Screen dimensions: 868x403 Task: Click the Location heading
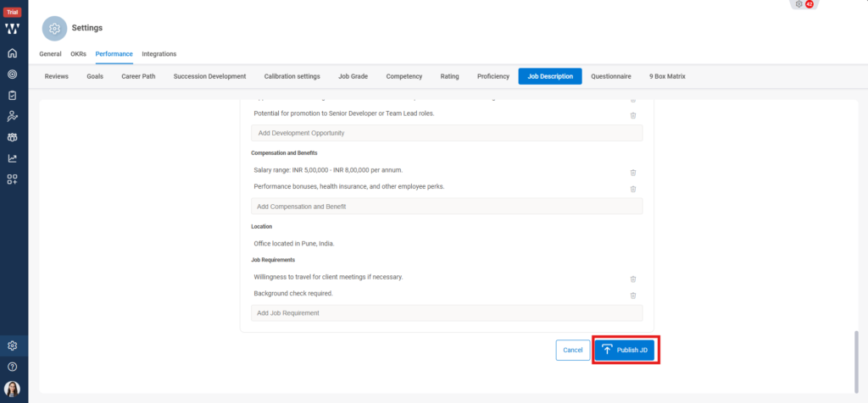pyautogui.click(x=262, y=227)
